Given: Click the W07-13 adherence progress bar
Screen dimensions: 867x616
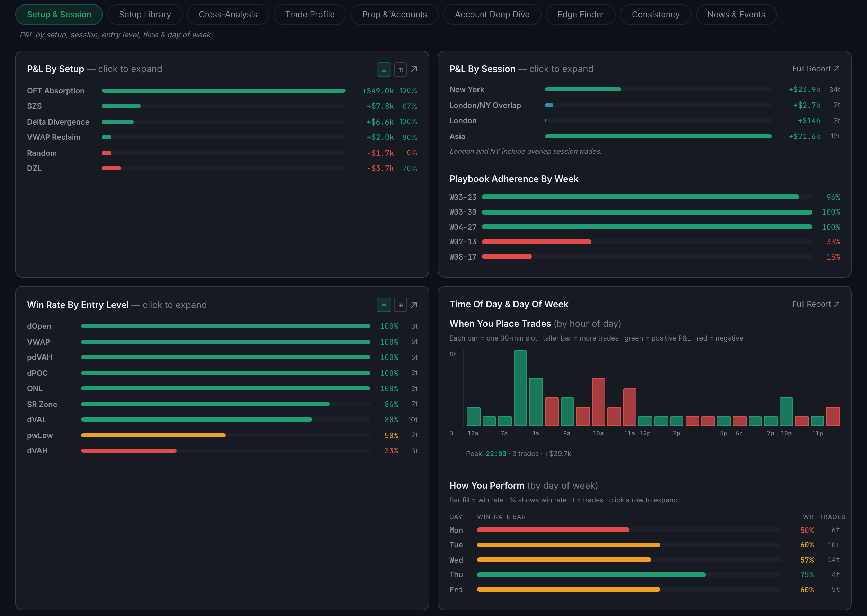Looking at the screenshot, I should point(647,242).
